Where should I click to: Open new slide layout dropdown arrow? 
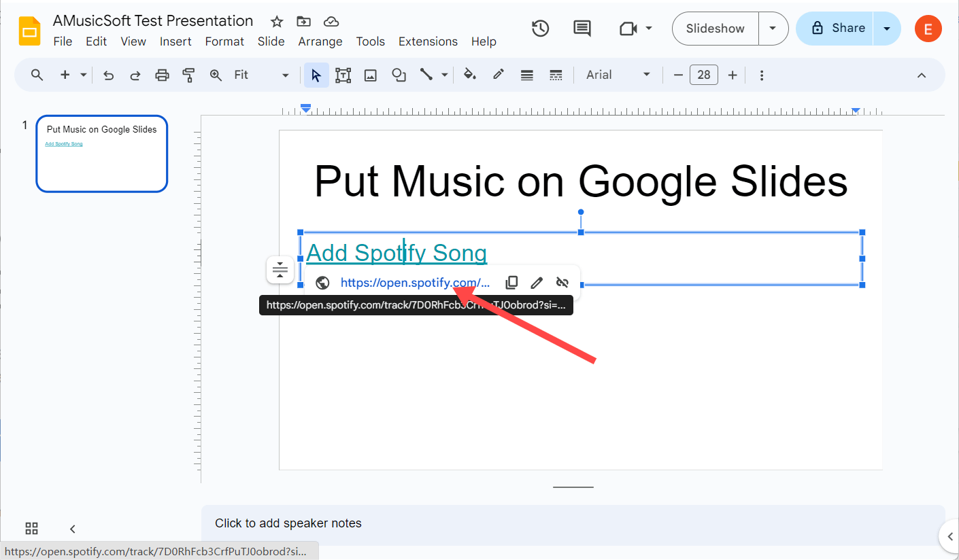[84, 75]
